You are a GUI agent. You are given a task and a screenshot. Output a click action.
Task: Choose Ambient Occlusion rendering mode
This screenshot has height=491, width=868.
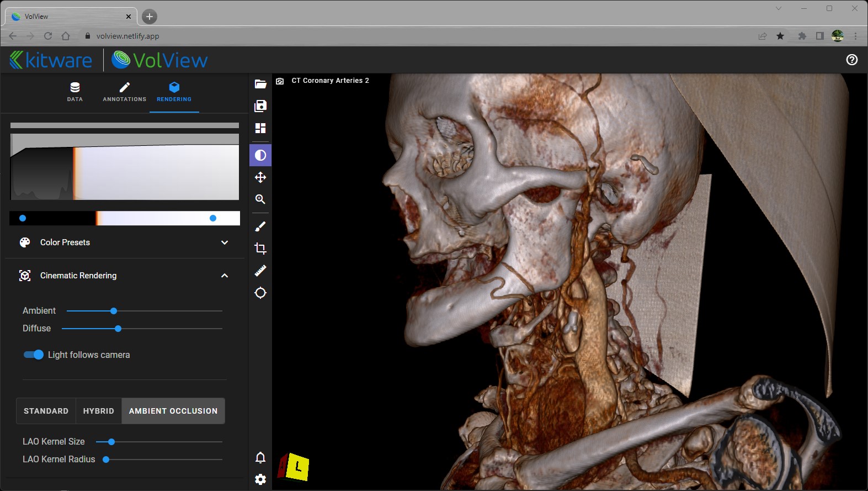click(x=173, y=411)
